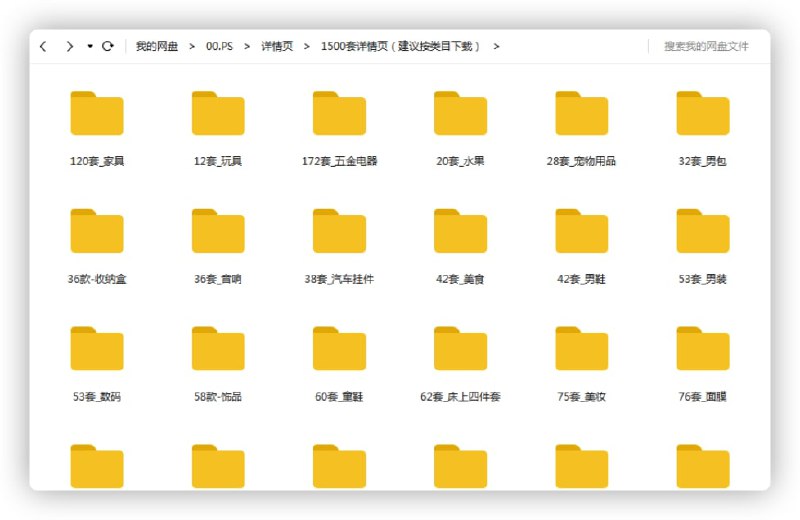Screen dimensions: 800x520
Task: Expand chevron after 详情页 breadcrumb
Action: (307, 46)
